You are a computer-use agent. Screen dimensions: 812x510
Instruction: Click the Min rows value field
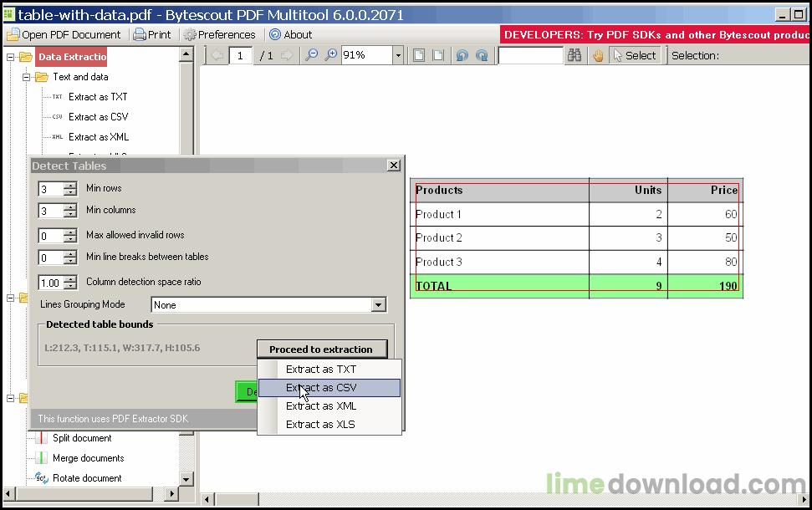tap(51, 189)
